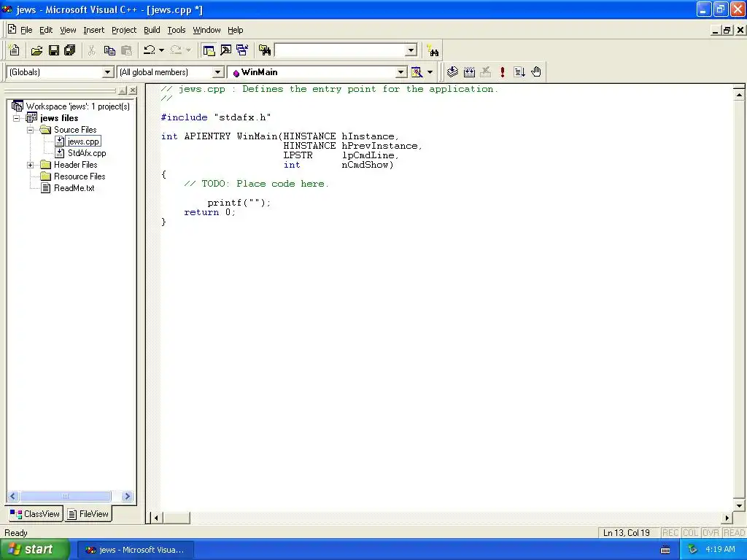This screenshot has width=747, height=560.
Task: Click the Find in Files icon
Action: click(x=264, y=50)
